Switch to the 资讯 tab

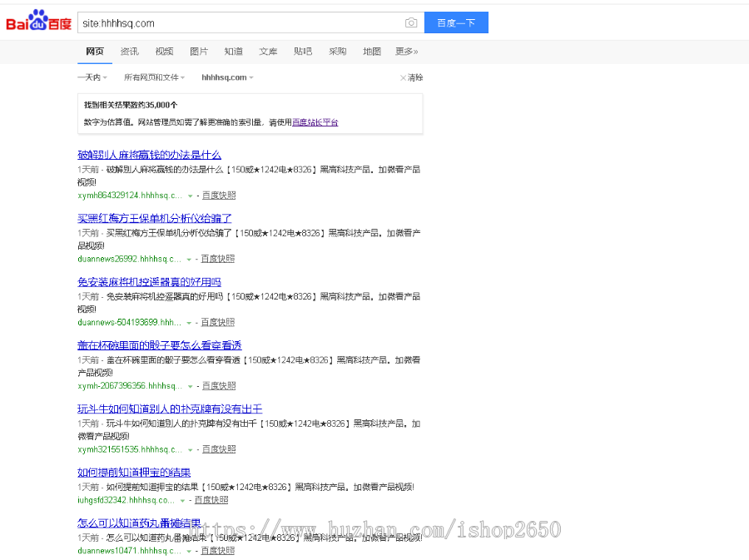click(130, 51)
